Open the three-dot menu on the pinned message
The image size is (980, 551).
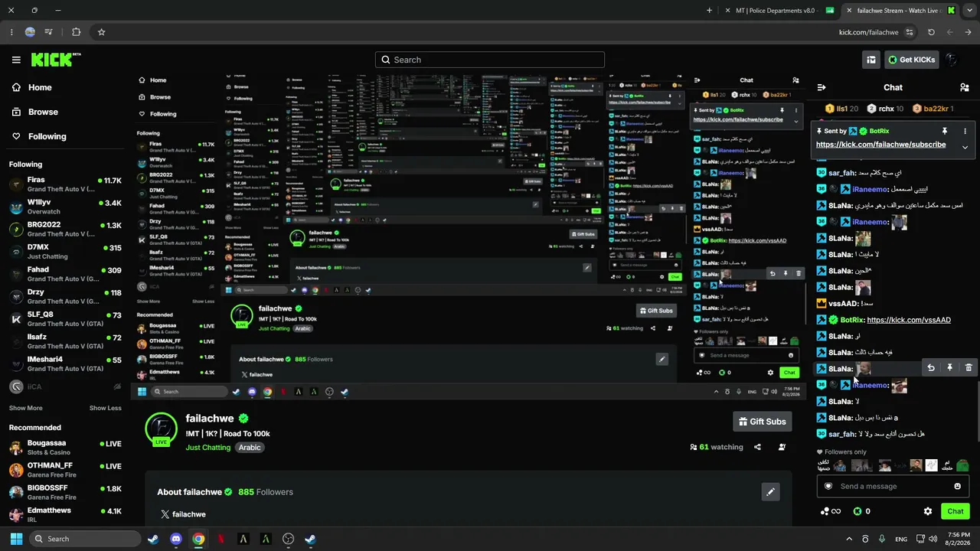coord(965,131)
